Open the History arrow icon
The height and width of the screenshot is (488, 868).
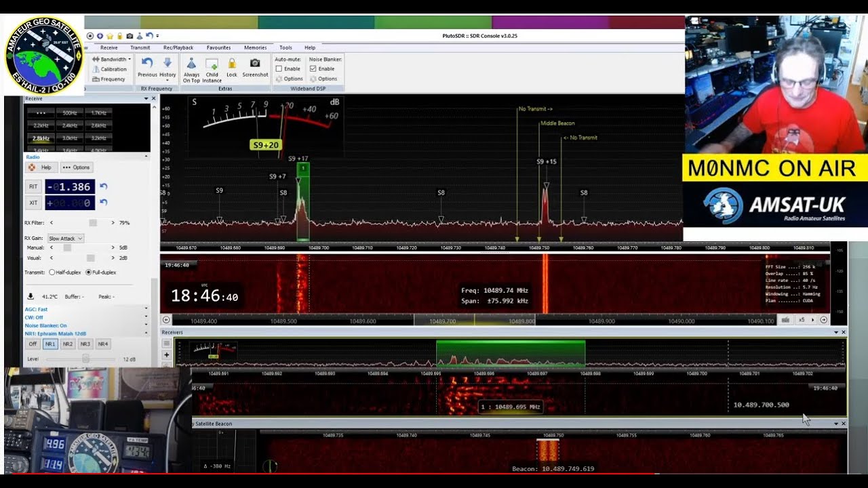click(x=167, y=63)
